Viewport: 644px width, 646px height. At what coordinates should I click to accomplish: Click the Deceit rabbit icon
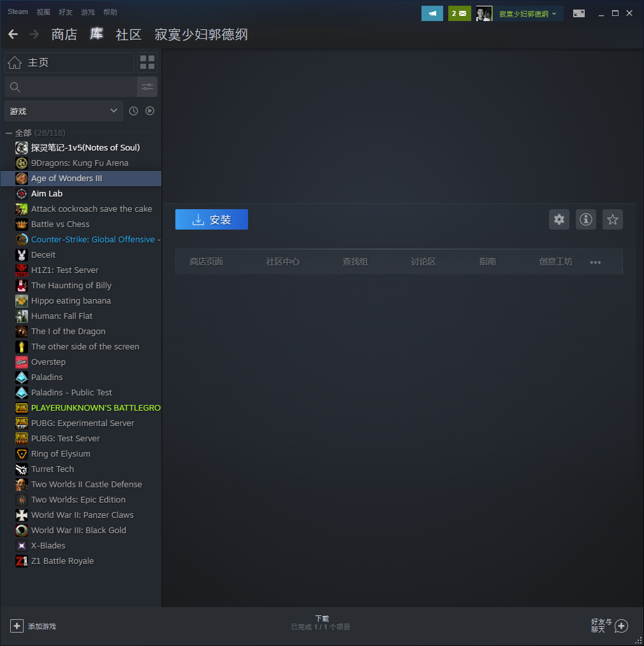tap(22, 255)
